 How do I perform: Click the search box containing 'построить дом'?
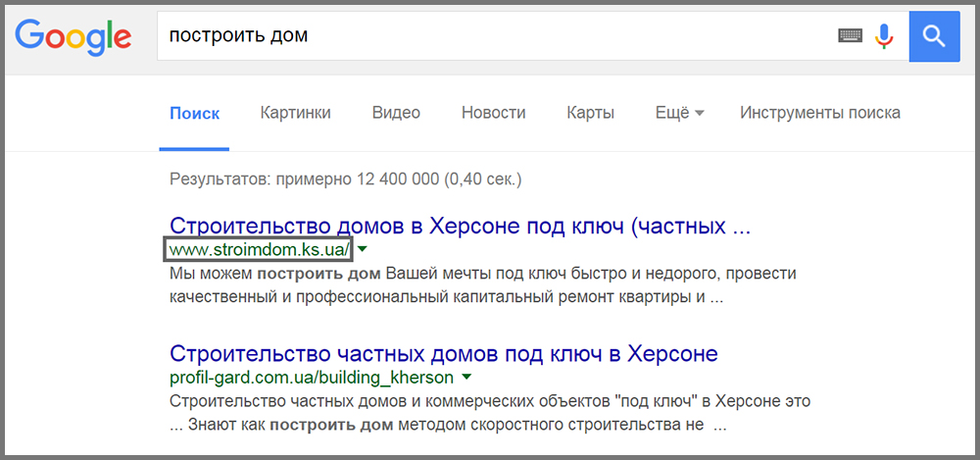point(490,36)
